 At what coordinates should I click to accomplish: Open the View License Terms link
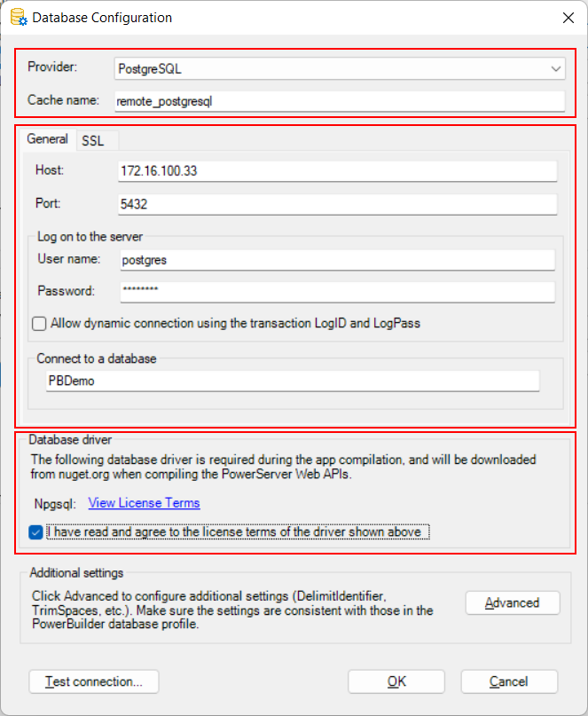click(144, 503)
